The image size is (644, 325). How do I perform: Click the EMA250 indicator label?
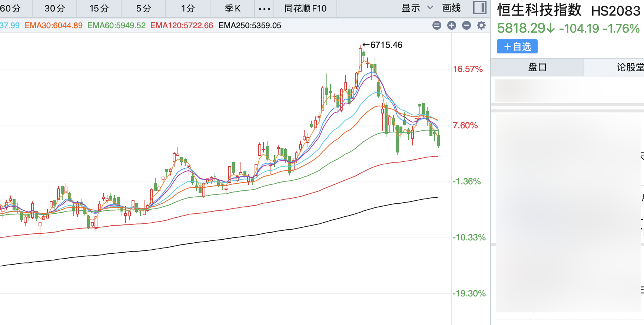point(250,26)
